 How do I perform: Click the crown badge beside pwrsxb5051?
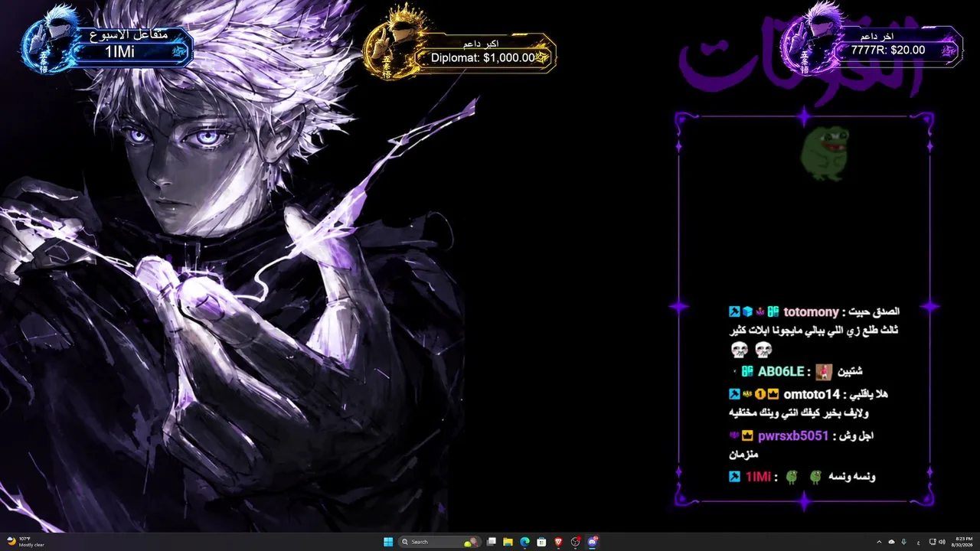tap(747, 435)
